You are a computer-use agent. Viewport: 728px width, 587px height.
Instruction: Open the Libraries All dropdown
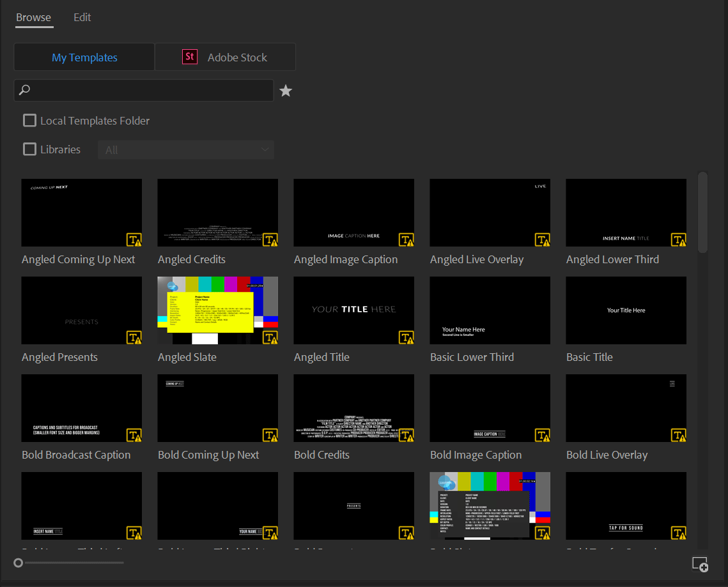tap(186, 150)
